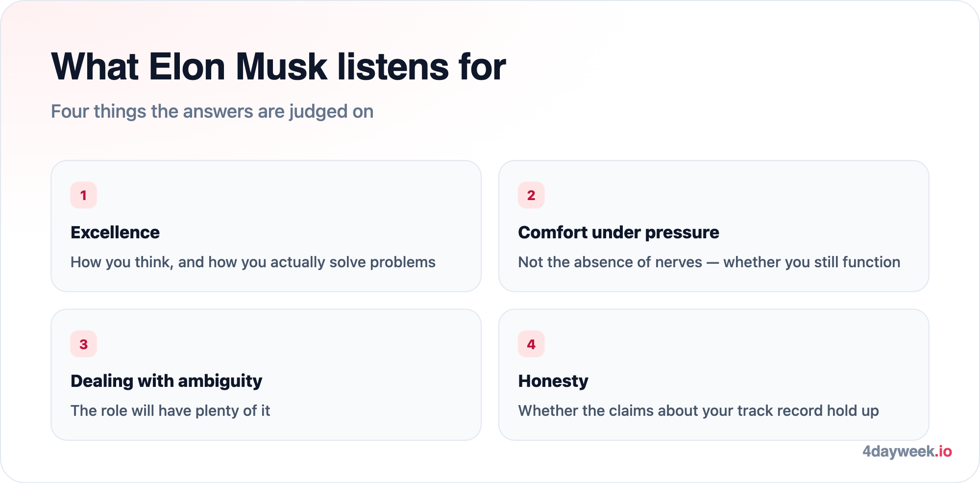
Task: Click the number 1 badge
Action: [x=83, y=195]
